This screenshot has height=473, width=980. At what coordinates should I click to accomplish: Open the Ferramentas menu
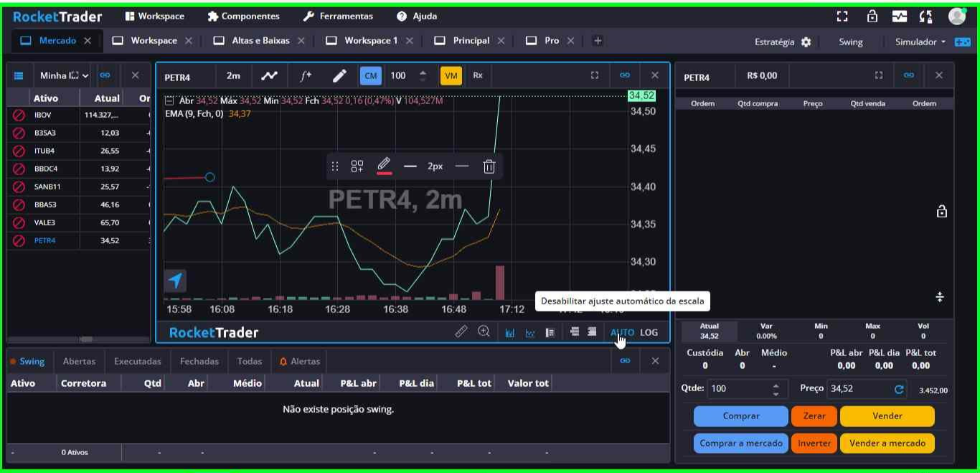click(x=338, y=16)
